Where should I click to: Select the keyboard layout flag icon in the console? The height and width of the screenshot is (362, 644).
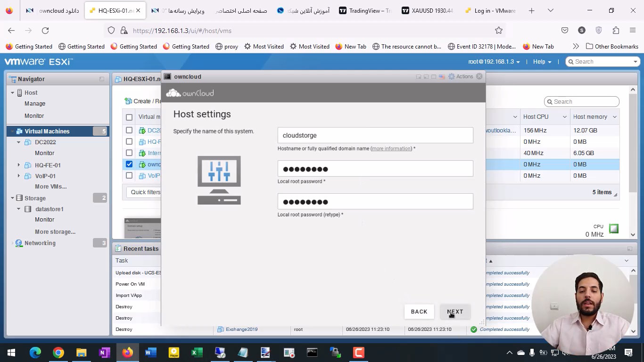442,76
